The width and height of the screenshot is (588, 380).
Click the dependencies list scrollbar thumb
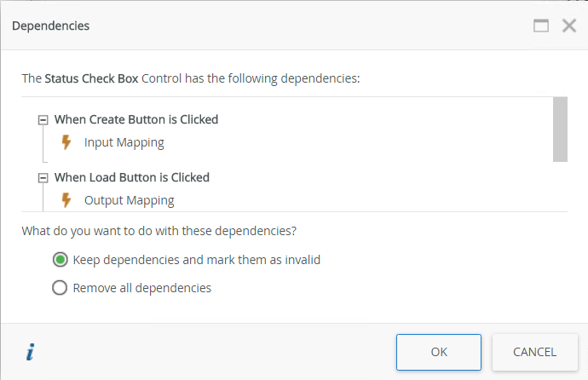coord(560,128)
